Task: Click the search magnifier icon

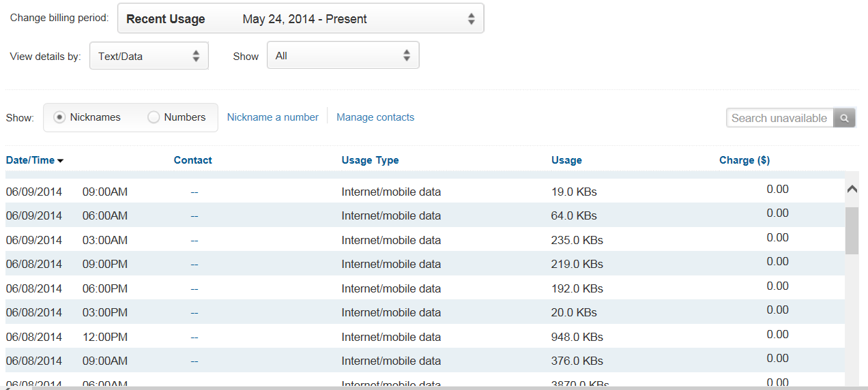Action: click(845, 118)
